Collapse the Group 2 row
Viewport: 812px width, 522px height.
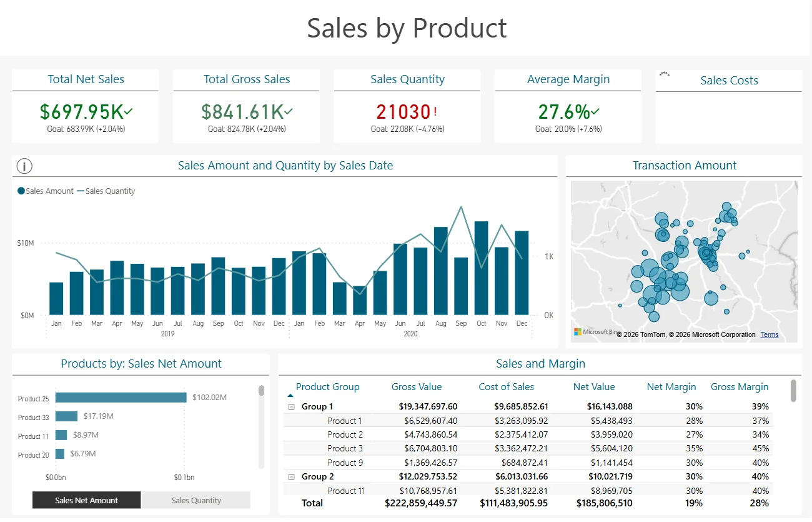click(291, 477)
